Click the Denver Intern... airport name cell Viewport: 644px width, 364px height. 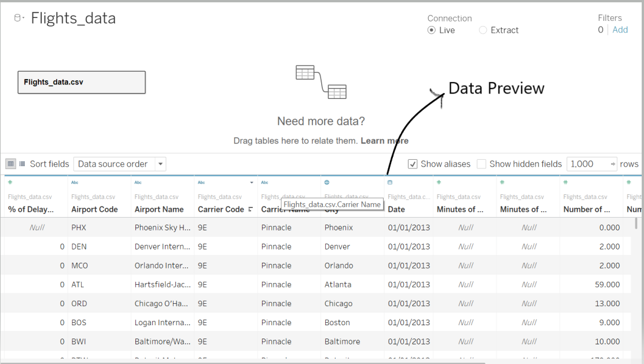[163, 247]
